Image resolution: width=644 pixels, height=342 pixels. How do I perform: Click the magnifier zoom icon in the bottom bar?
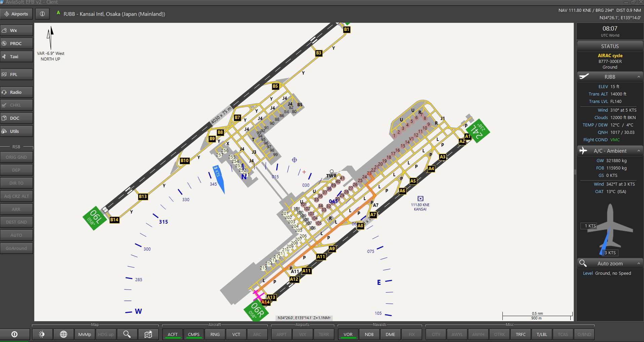coord(127,334)
